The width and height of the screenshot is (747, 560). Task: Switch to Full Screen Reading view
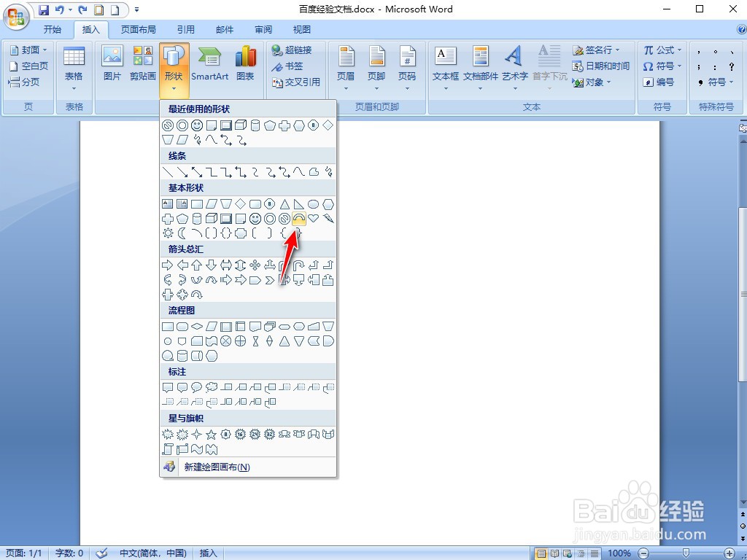[554, 553]
